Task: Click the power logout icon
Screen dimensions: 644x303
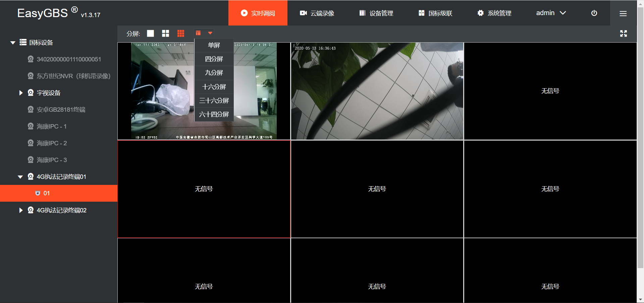Action: click(x=594, y=13)
